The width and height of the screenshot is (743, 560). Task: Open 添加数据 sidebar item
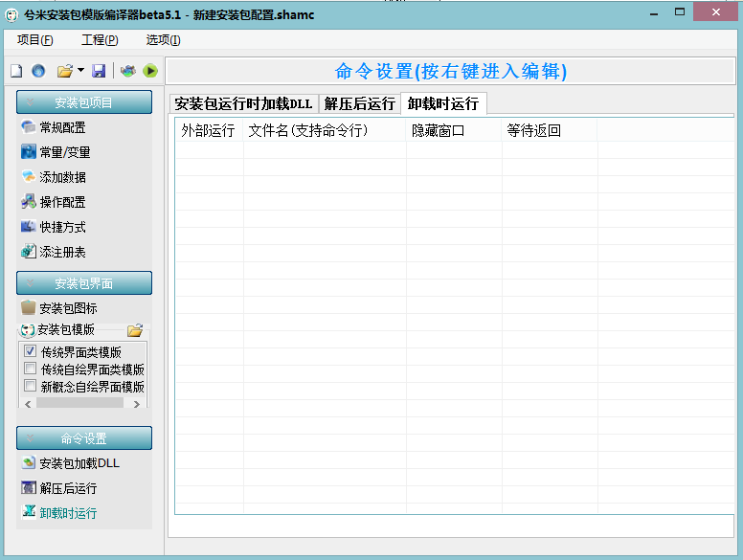click(62, 177)
